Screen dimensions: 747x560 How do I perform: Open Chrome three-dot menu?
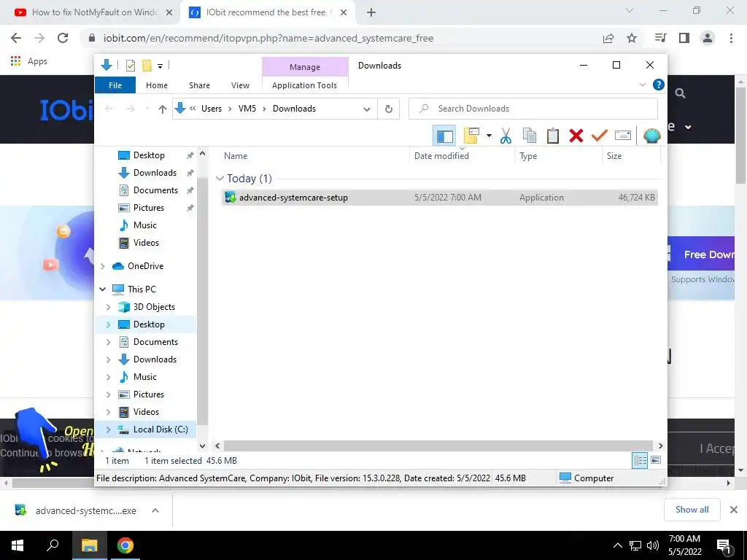click(x=731, y=38)
